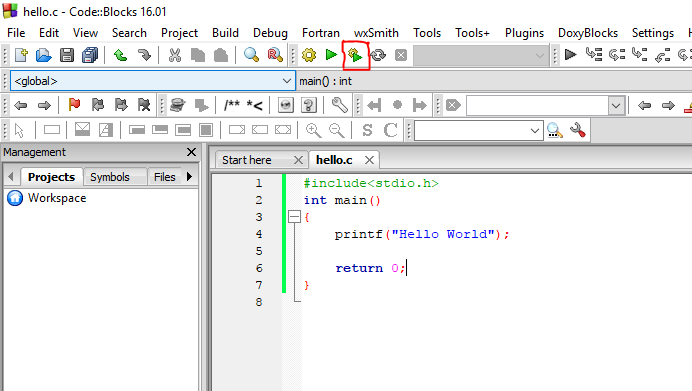The width and height of the screenshot is (692, 391).
Task: Insert Doxygen line comment icon
Action: click(x=255, y=105)
